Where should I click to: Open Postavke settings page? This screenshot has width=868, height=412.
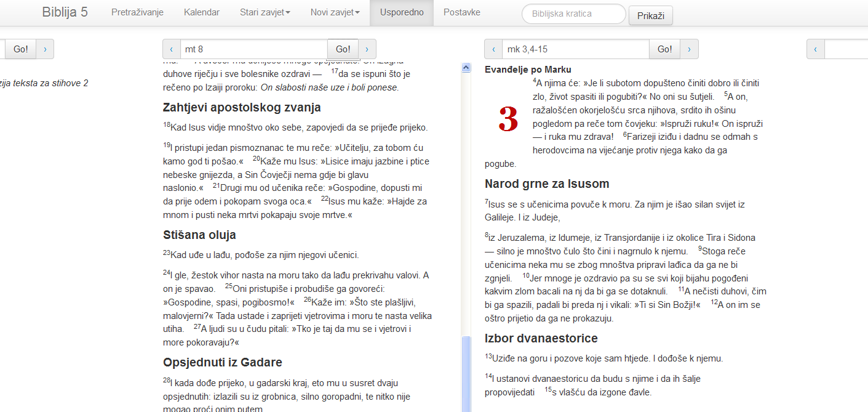461,12
